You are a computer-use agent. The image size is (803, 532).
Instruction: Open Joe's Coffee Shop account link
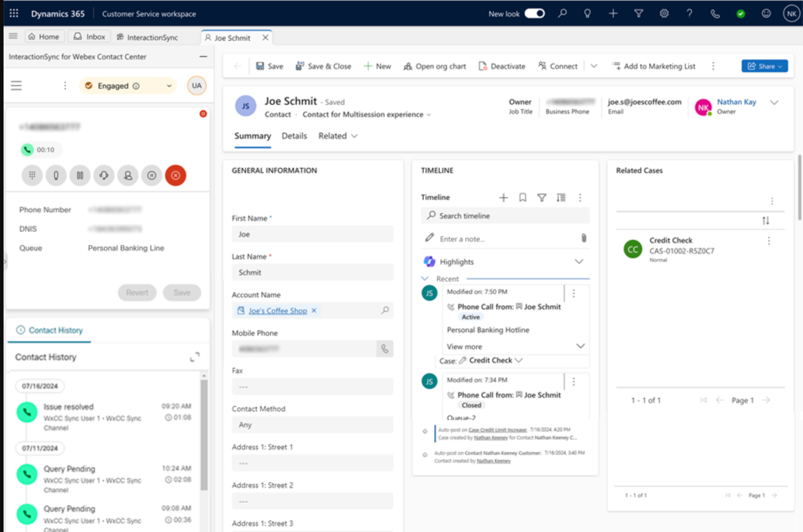(278, 311)
